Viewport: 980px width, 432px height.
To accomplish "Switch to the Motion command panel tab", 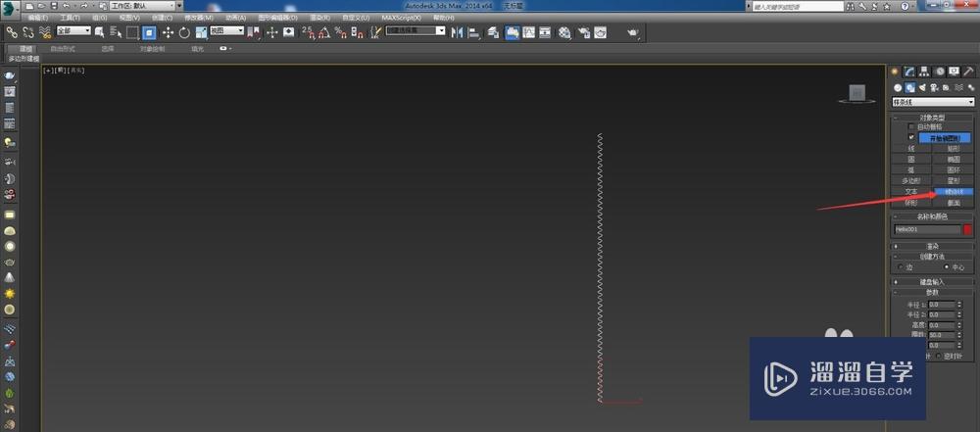I will [x=940, y=72].
